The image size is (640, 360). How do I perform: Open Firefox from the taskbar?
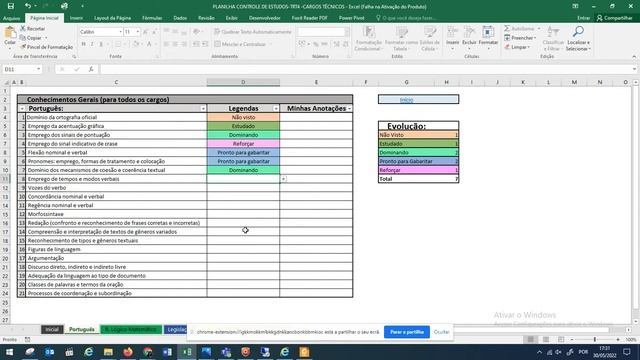128,352
